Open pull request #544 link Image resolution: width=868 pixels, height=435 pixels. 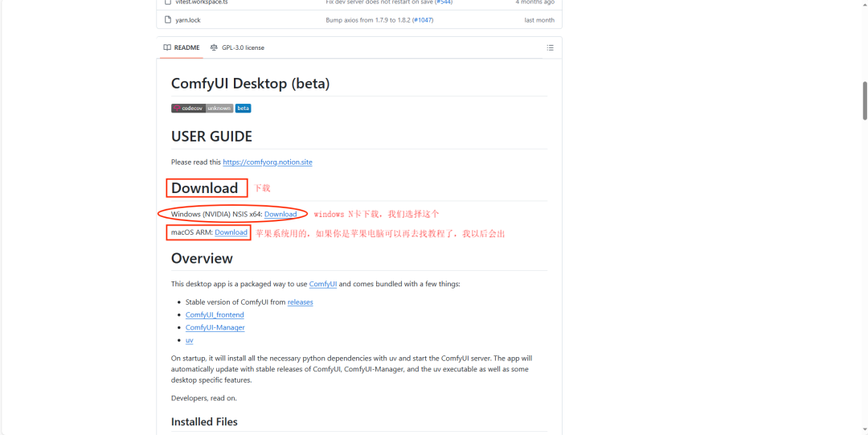(x=444, y=2)
